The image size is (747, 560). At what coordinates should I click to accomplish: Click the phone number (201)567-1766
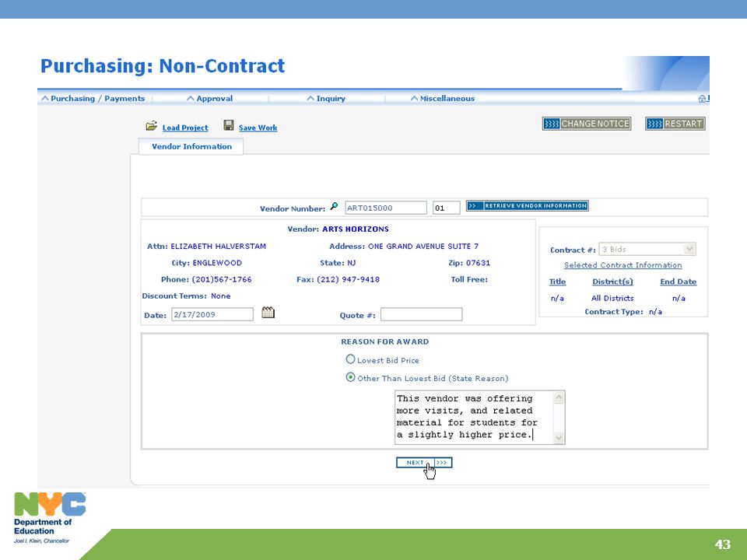(x=222, y=279)
